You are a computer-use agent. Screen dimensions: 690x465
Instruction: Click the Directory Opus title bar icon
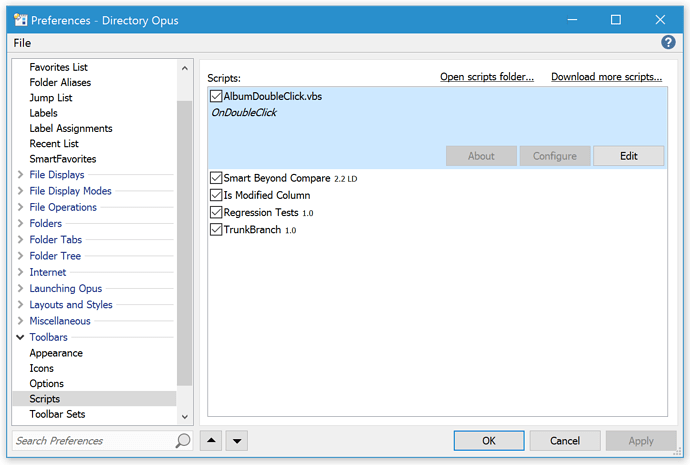[x=20, y=20]
